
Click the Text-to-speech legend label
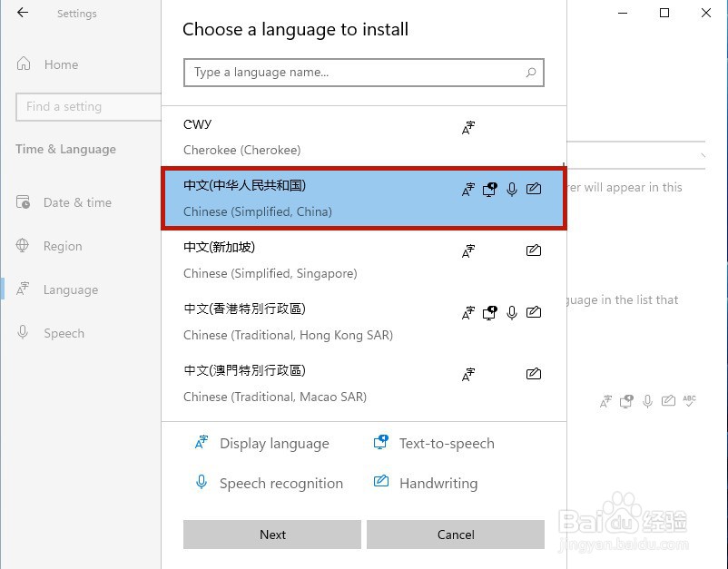click(447, 444)
